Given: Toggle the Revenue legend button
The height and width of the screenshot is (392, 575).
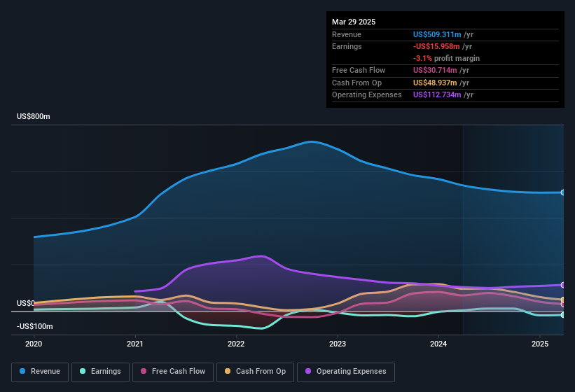Looking at the screenshot, I should tap(40, 372).
